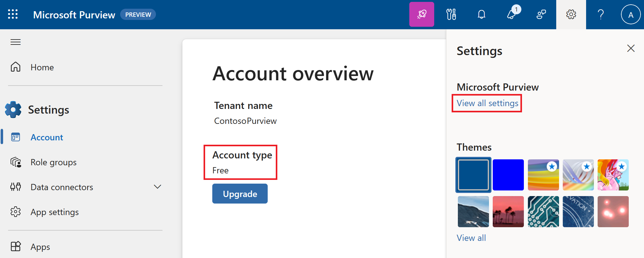Image resolution: width=644 pixels, height=258 pixels.
Task: Click the Home house icon
Action: (16, 67)
